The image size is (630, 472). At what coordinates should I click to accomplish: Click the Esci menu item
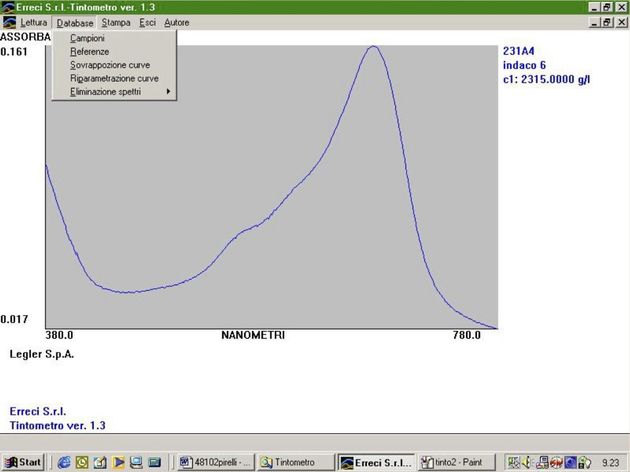[147, 22]
